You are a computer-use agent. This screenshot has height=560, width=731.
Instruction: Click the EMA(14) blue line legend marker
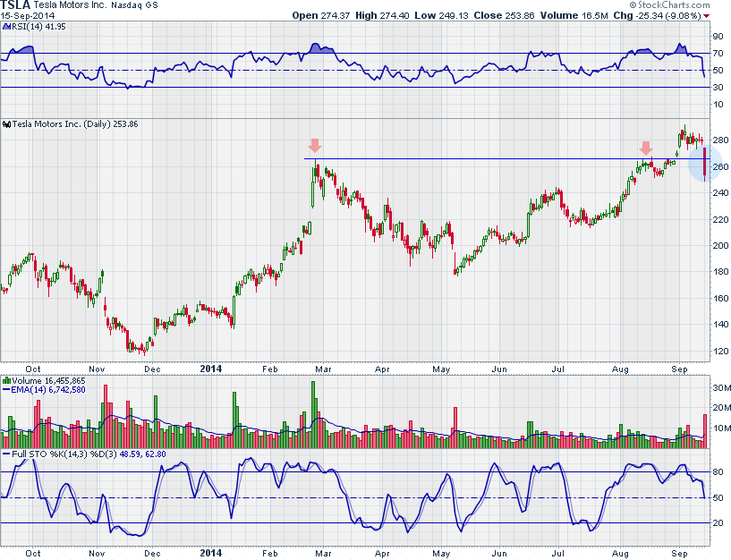tap(6, 389)
